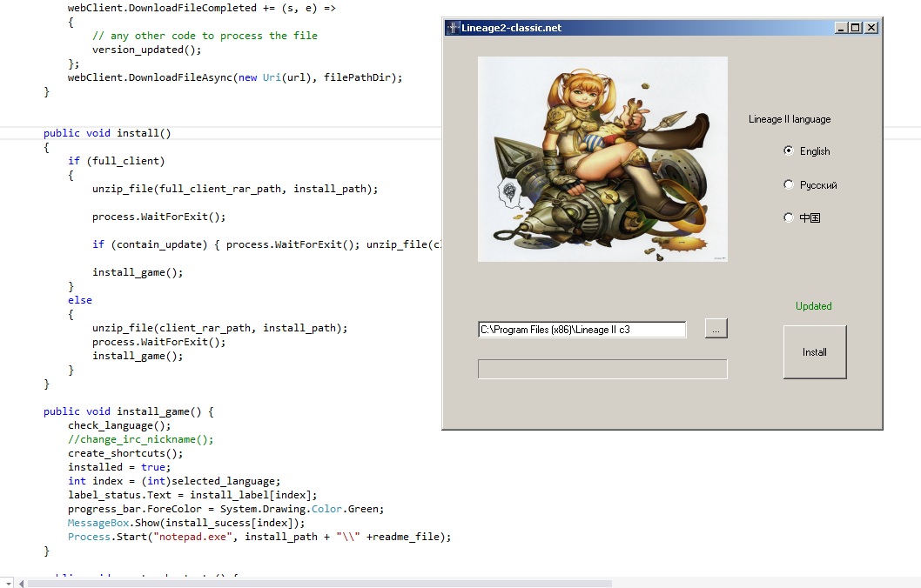921x588 pixels.
Task: Click the 'else' keyword in install()
Action: (x=80, y=300)
